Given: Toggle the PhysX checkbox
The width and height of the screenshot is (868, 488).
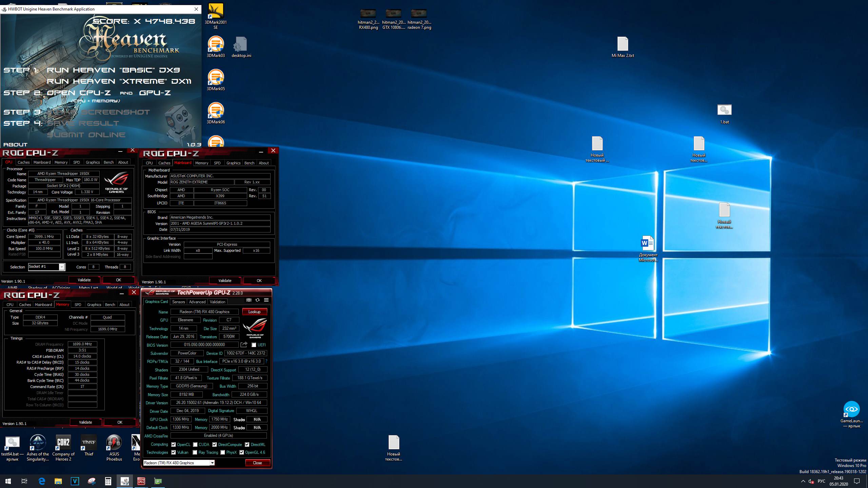Looking at the screenshot, I should (223, 452).
